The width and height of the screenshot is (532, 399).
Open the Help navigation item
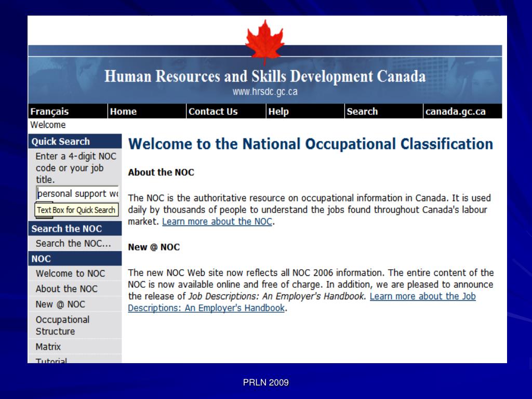pos(278,112)
